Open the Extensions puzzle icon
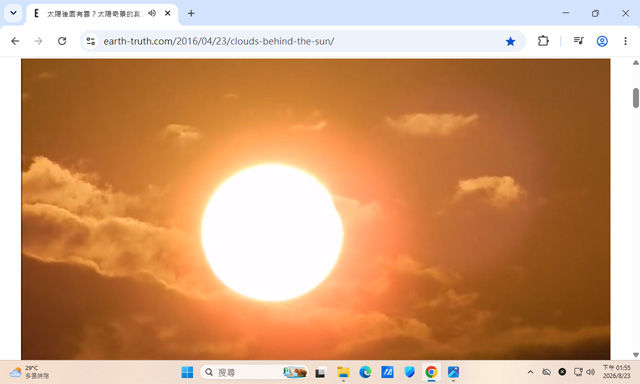Image resolution: width=640 pixels, height=384 pixels. 543,41
